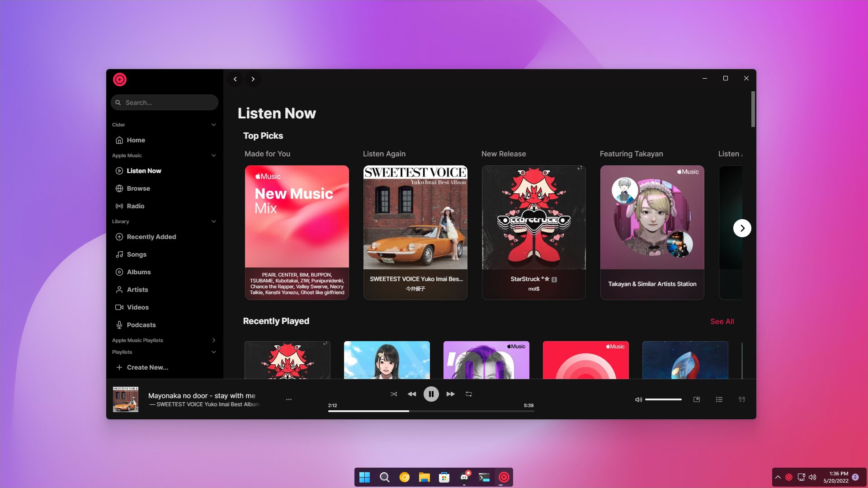
Task: Adjust the volume slider
Action: point(663,399)
